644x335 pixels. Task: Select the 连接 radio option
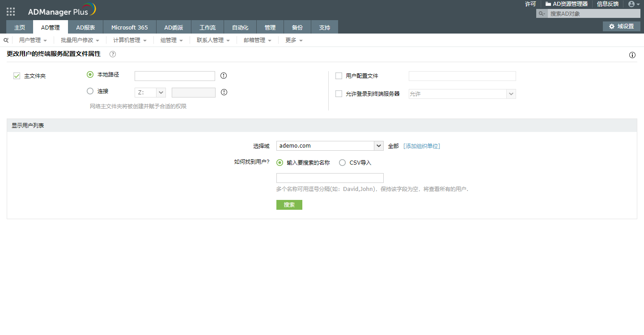(x=90, y=91)
